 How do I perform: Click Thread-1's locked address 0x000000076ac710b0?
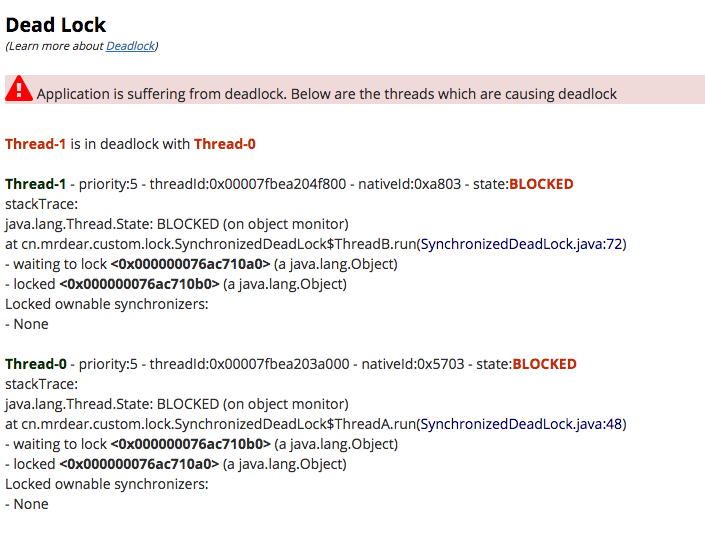(139, 284)
